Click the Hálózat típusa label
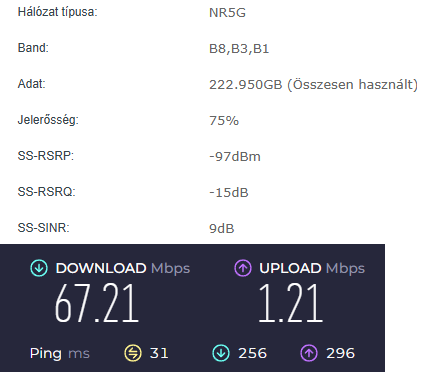 coord(57,12)
